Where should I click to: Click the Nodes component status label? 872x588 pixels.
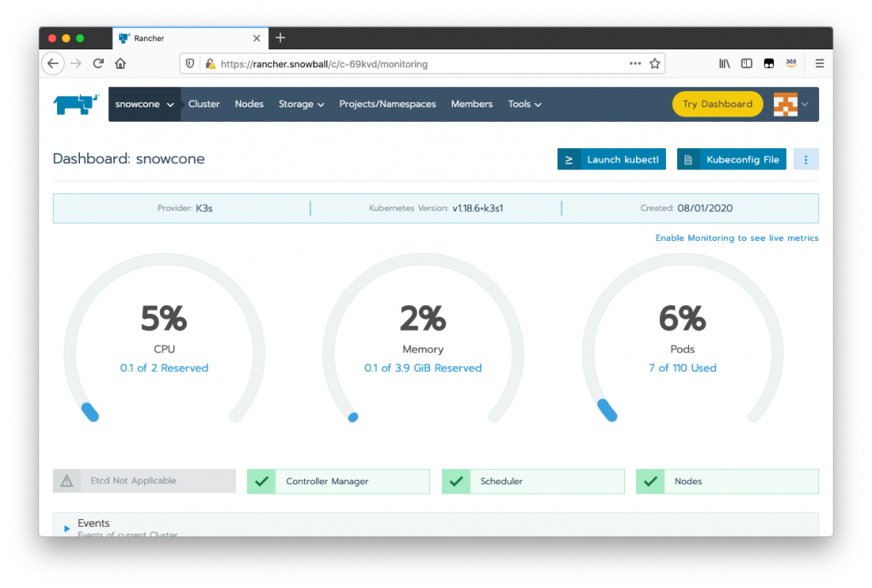pos(688,482)
